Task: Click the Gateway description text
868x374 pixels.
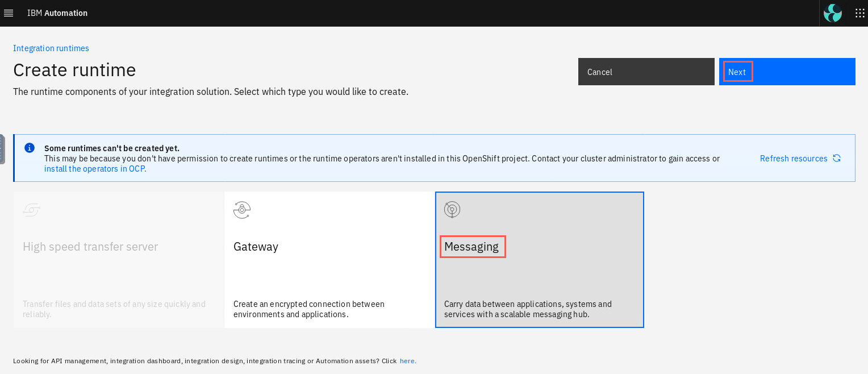Action: tap(309, 309)
